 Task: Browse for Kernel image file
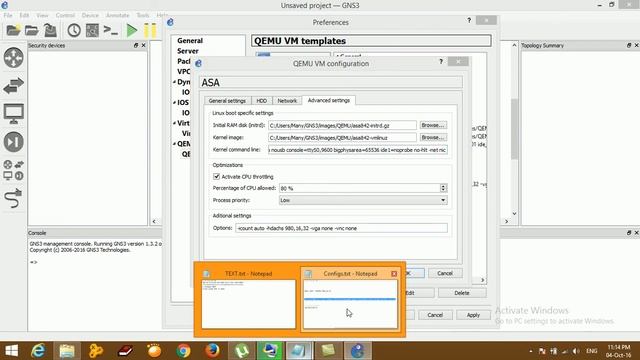pos(433,138)
